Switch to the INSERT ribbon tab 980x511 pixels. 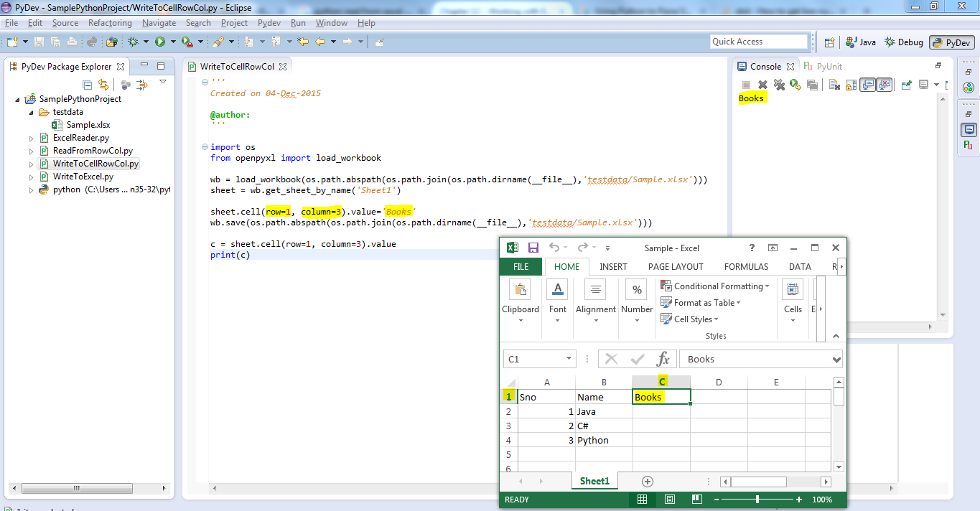(613, 266)
